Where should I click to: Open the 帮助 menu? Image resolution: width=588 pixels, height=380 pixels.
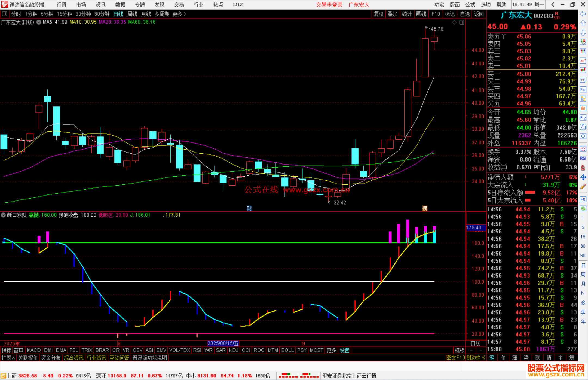click(501, 5)
